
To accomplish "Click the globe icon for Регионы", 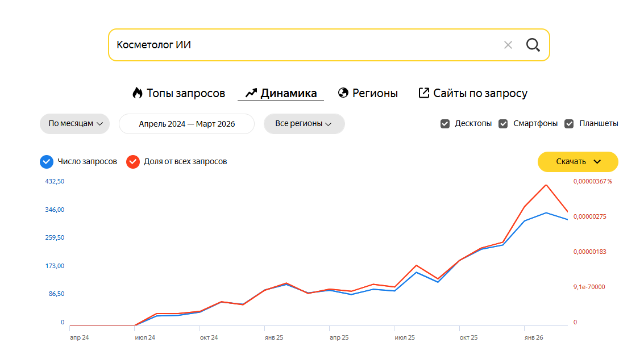I will (343, 93).
